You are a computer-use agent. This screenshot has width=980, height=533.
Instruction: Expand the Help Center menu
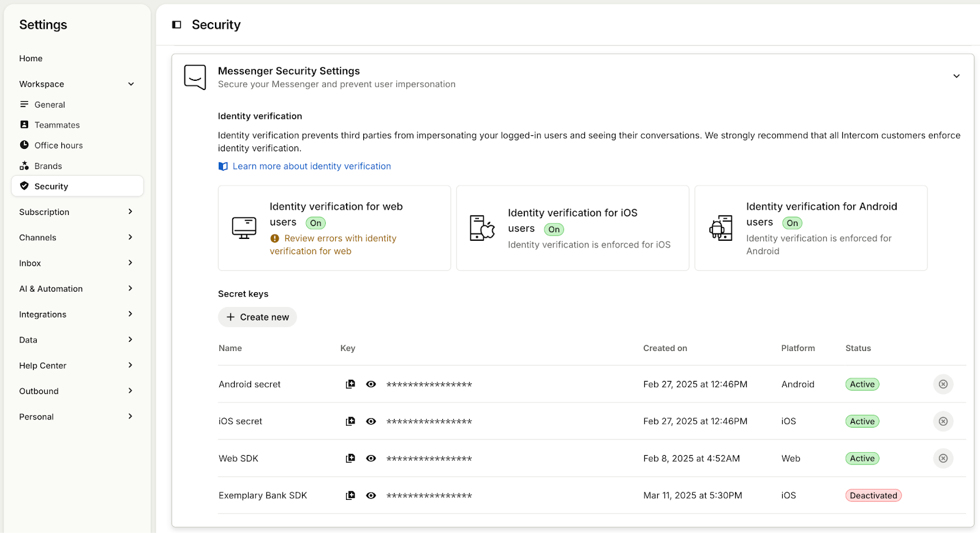pos(130,365)
